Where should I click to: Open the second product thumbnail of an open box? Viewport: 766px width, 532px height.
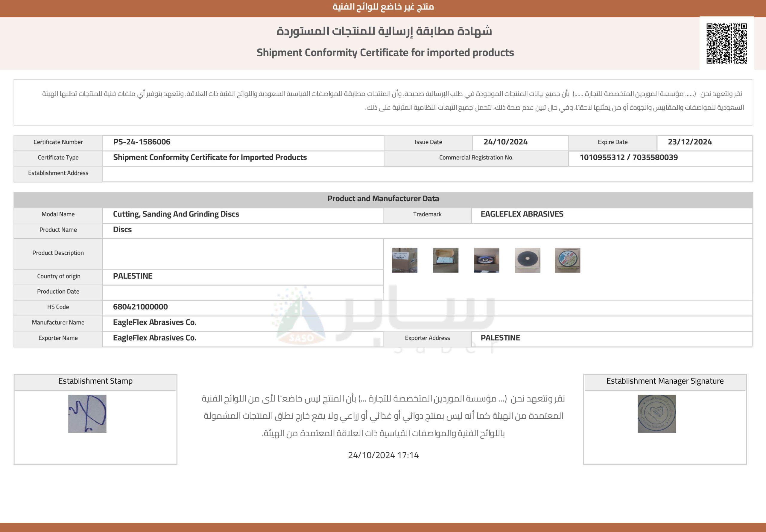(x=446, y=260)
